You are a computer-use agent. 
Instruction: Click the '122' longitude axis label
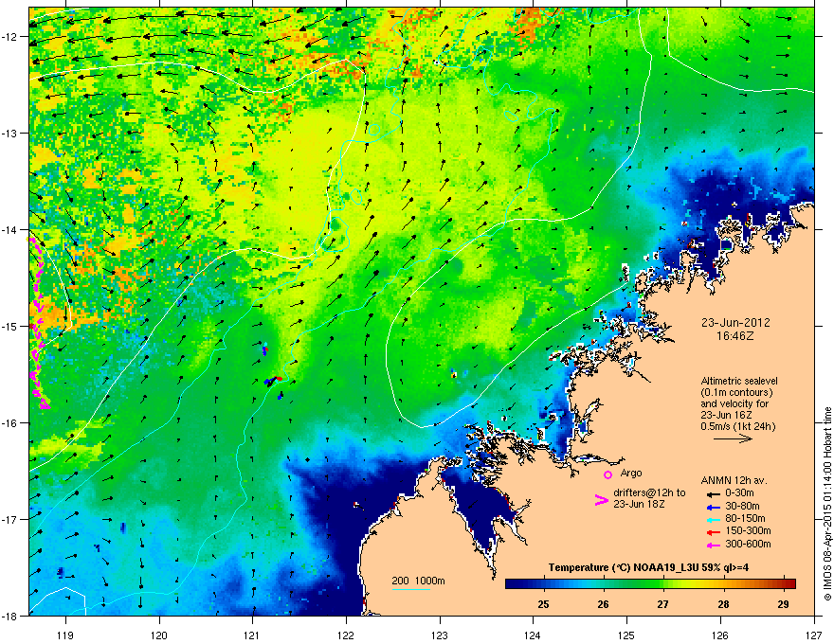[x=346, y=635]
